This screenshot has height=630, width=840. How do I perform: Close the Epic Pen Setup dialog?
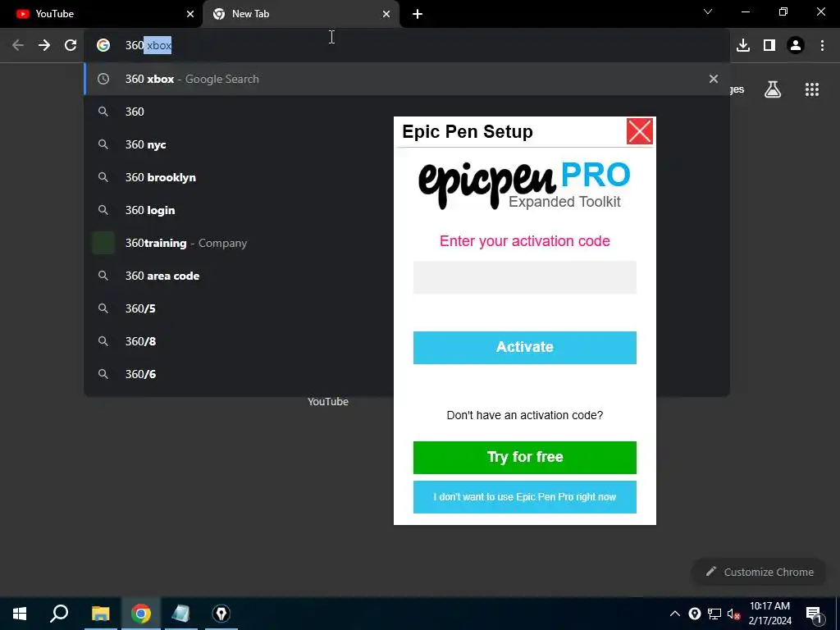tap(640, 131)
